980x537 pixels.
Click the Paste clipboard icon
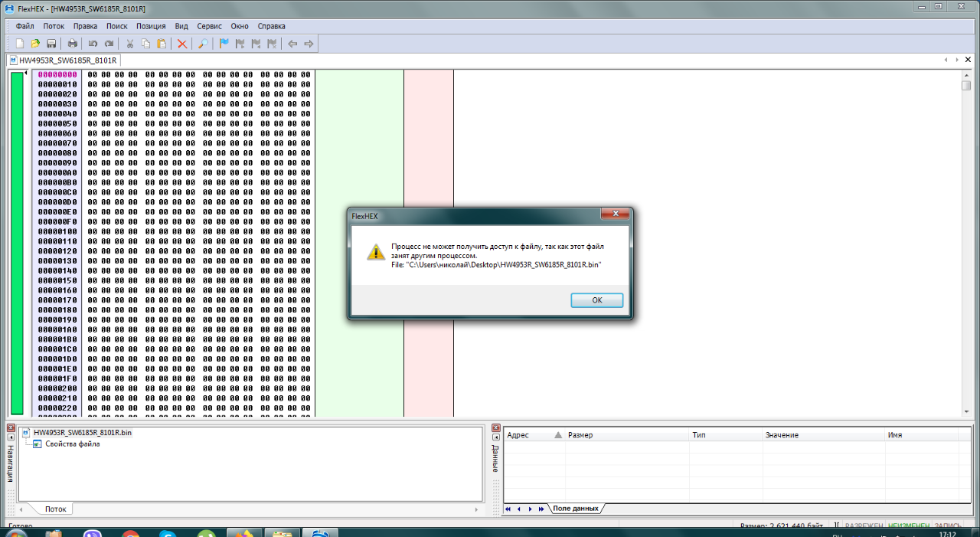pyautogui.click(x=162, y=44)
